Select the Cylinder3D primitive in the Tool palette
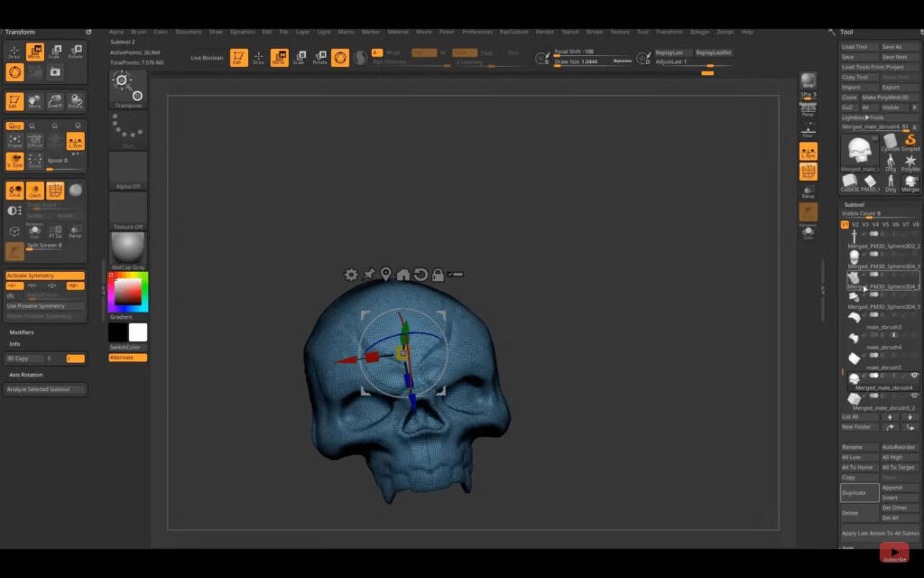 point(890,141)
